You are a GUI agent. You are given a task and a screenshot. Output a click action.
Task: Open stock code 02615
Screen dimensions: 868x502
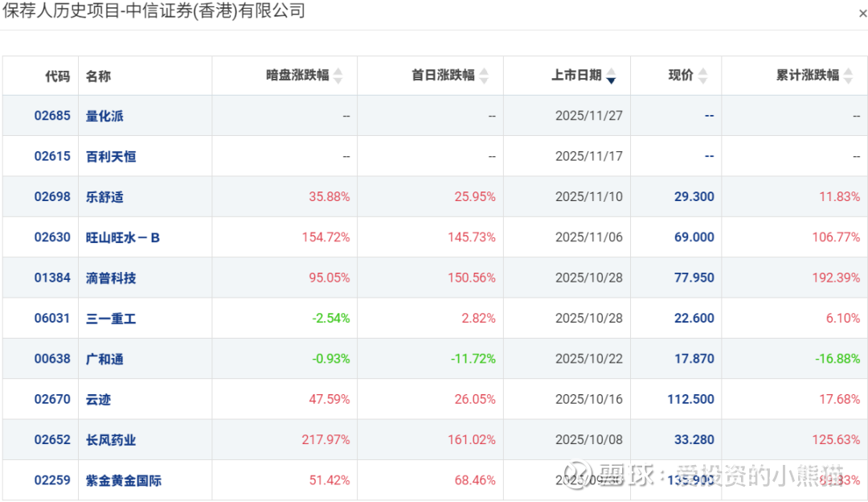(x=52, y=156)
